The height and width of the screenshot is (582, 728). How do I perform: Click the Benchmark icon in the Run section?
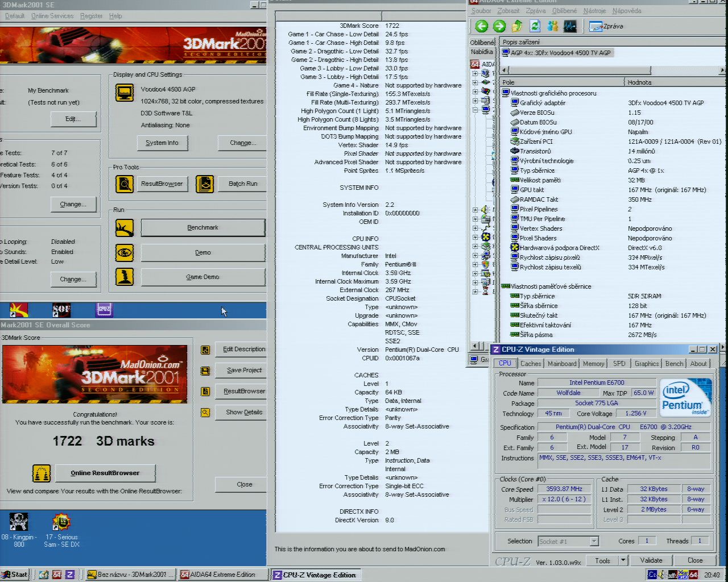(125, 227)
